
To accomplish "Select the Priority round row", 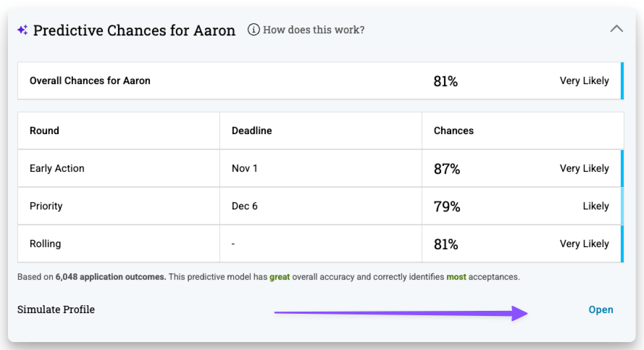I will 320,207.
